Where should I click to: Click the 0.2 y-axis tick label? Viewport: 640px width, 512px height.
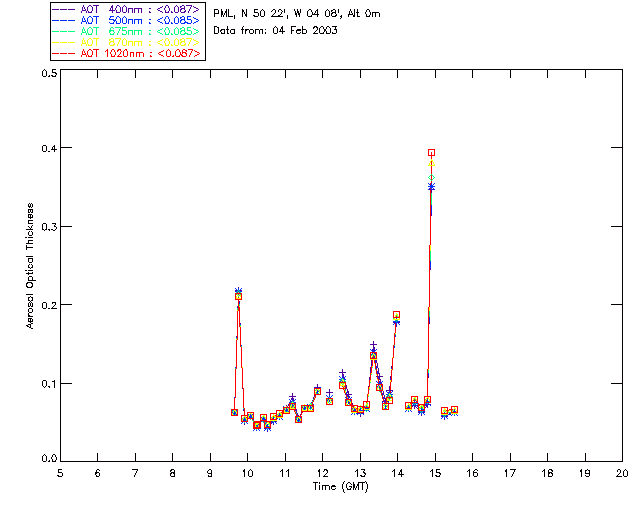(x=49, y=305)
